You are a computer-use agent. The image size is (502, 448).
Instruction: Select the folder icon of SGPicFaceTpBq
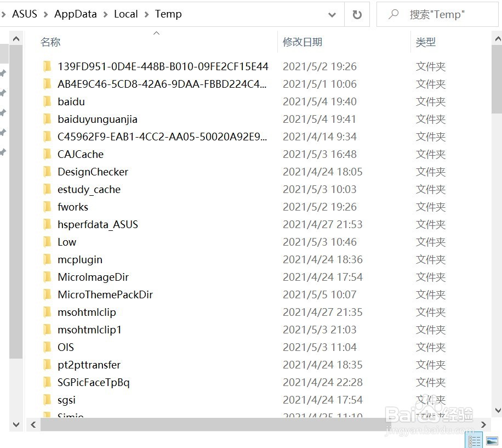47,382
